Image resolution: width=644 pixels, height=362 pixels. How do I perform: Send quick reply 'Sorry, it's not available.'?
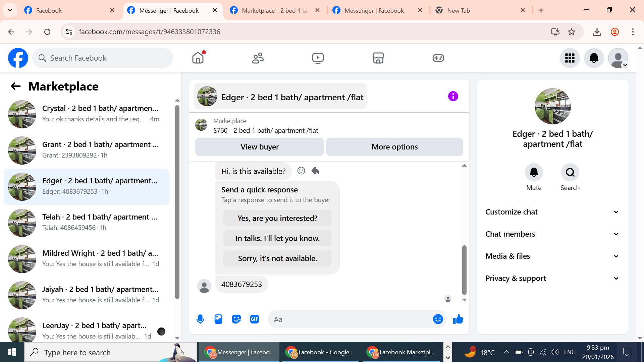(277, 258)
